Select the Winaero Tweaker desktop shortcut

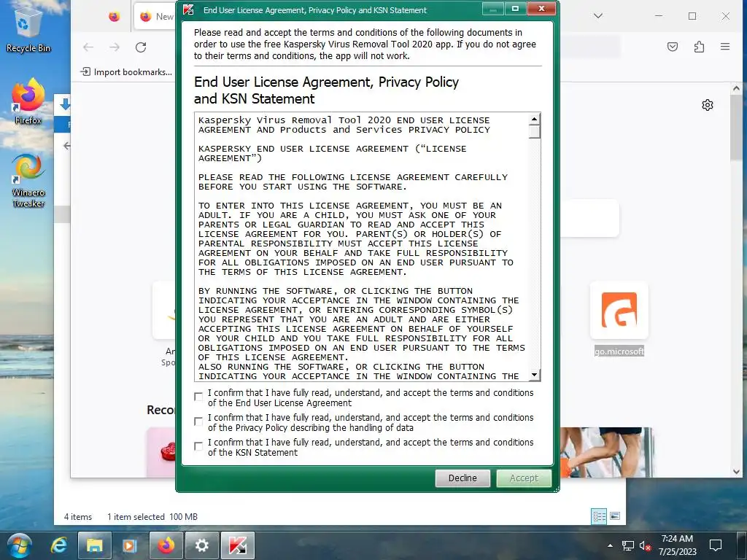coord(28,181)
